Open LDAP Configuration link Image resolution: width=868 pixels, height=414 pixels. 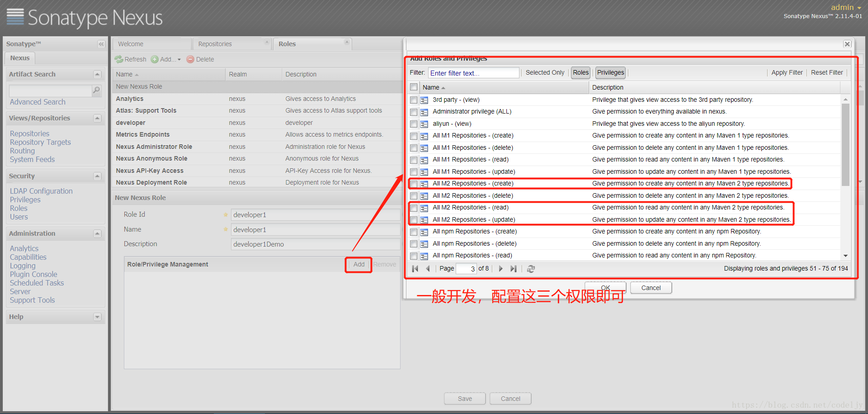[41, 191]
